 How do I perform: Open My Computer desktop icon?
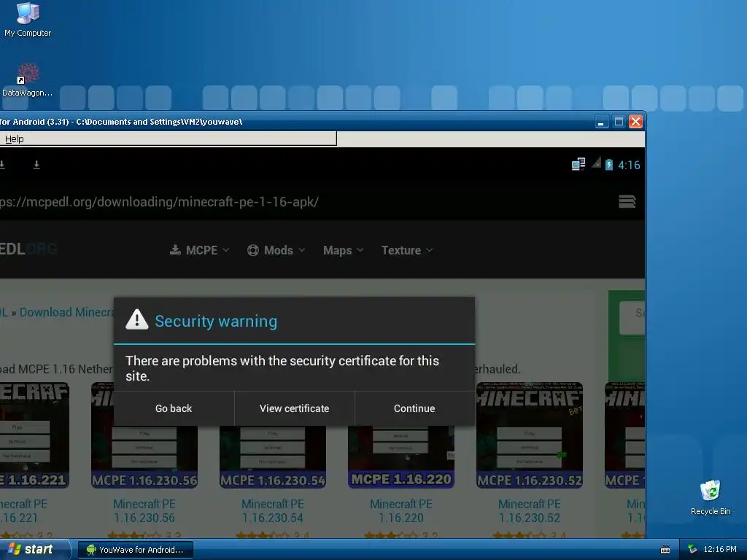pyautogui.click(x=28, y=20)
